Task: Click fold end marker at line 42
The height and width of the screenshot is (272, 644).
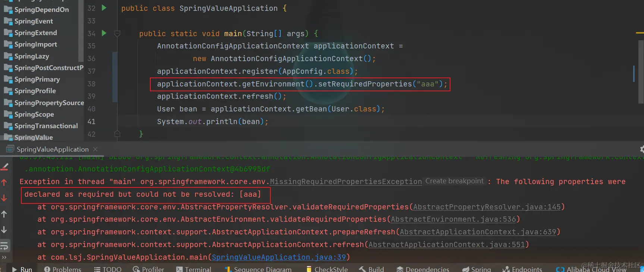Action: [117, 134]
